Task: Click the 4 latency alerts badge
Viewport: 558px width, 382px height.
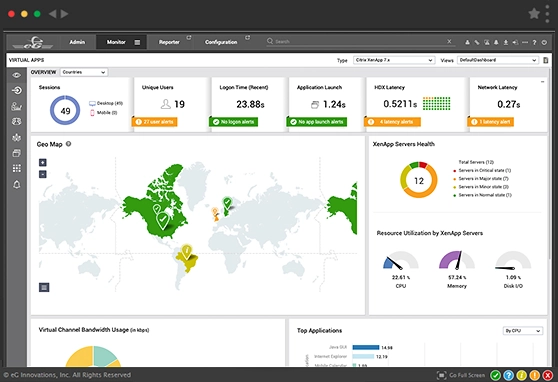Action: click(392, 122)
